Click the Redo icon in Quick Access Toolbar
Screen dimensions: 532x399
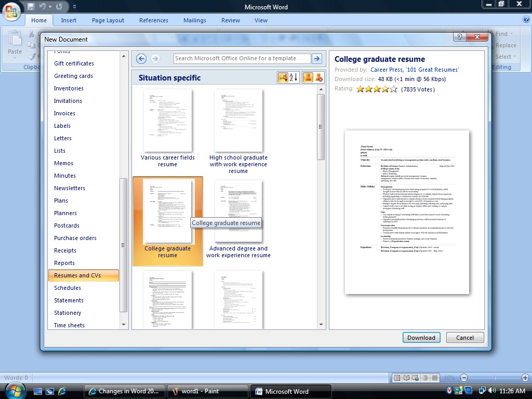click(x=59, y=6)
